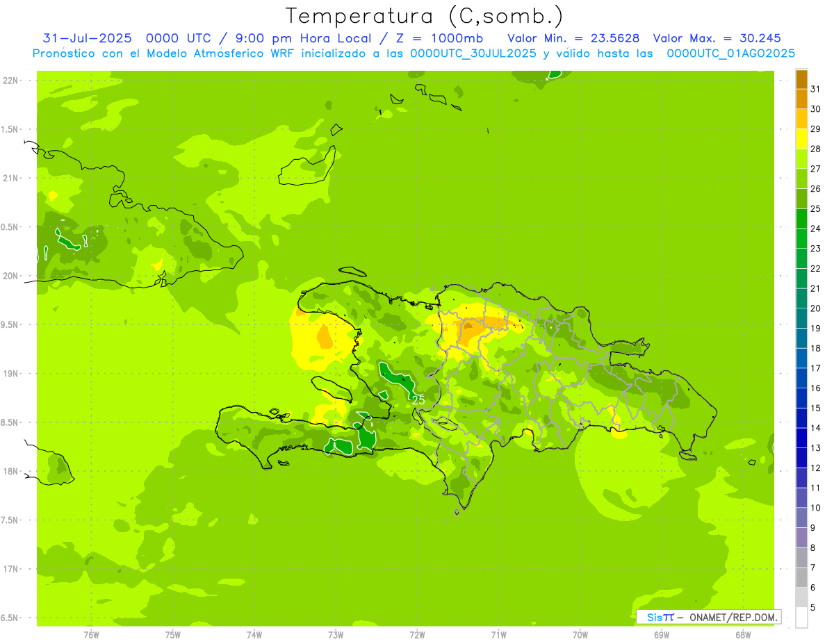Image resolution: width=834 pixels, height=644 pixels.
Task: Select the valid-until time "0000UTC_01AGO2025"
Action: tap(730, 53)
